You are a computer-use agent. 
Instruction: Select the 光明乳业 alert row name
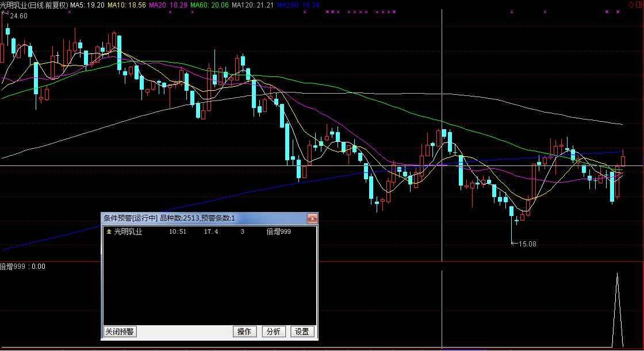[x=128, y=232]
